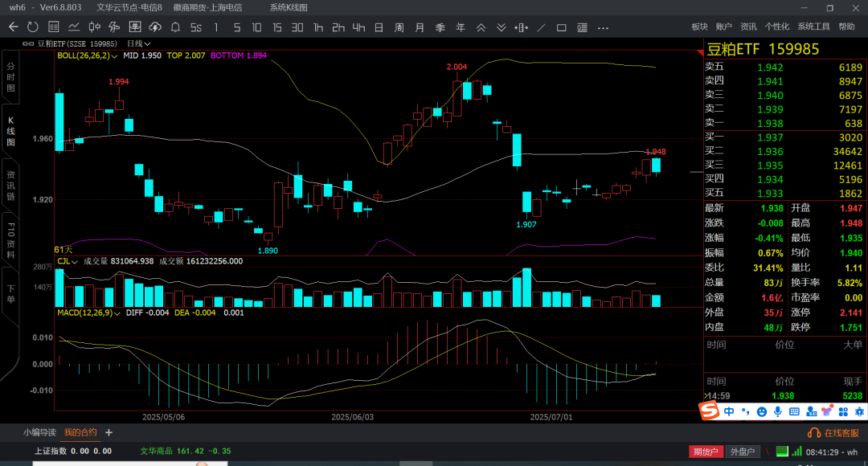The width and height of the screenshot is (868, 466).
Task: Open the Sogou toolbox grid icon
Action: coord(843,411)
